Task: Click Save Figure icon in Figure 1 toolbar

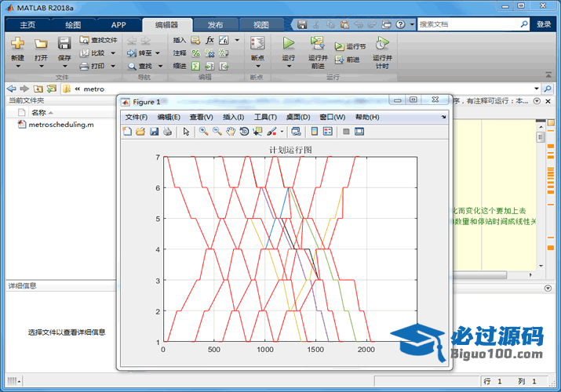Action: coord(155,132)
